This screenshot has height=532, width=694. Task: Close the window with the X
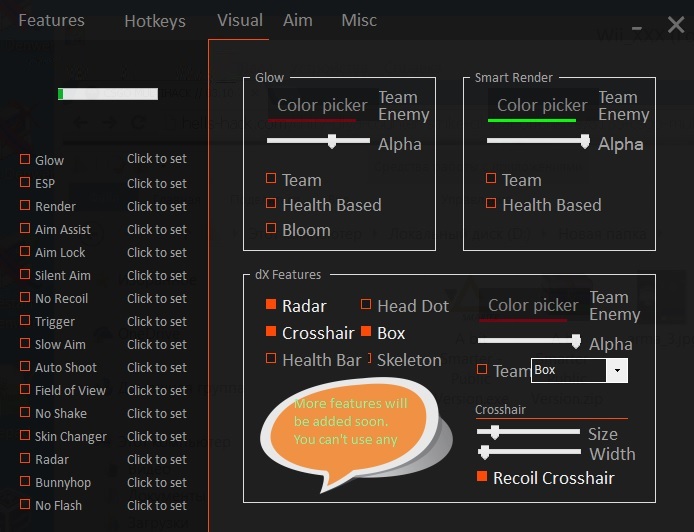[676, 24]
